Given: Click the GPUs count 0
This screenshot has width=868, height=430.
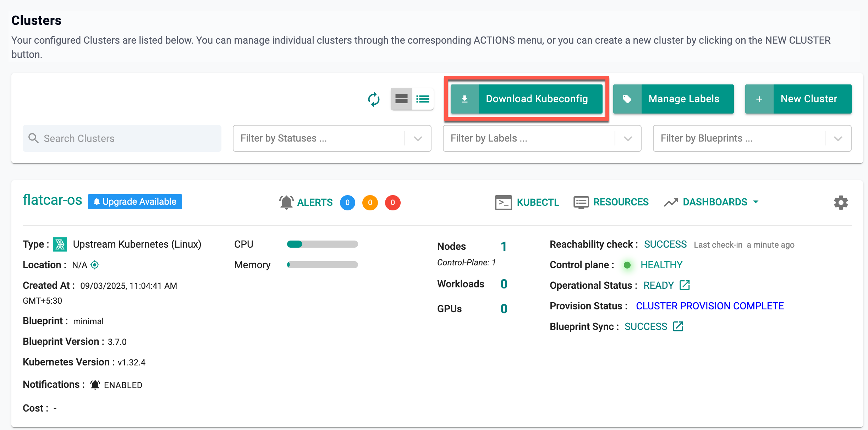Looking at the screenshot, I should pos(504,309).
